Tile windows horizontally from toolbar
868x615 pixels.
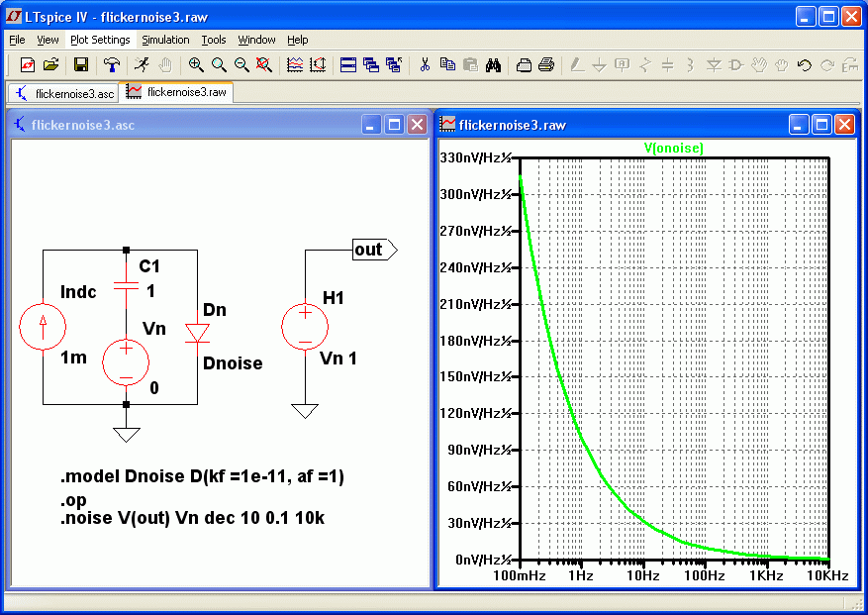click(x=348, y=64)
